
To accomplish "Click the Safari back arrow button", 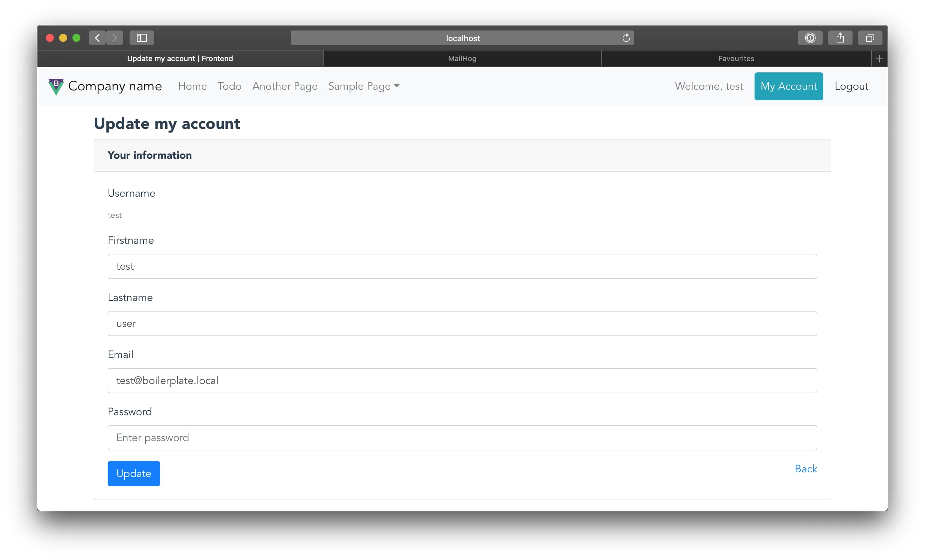I will (x=97, y=38).
